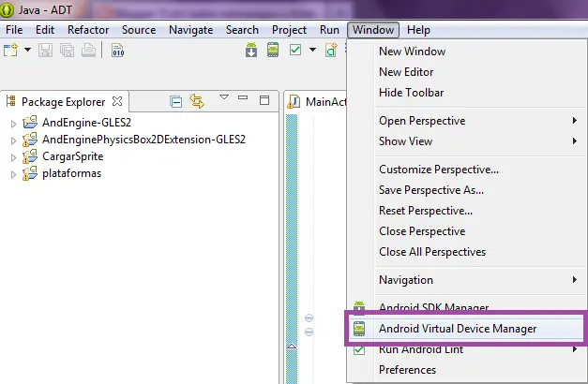
Task: Click the binary 010 toolbar icon
Action: (x=117, y=50)
